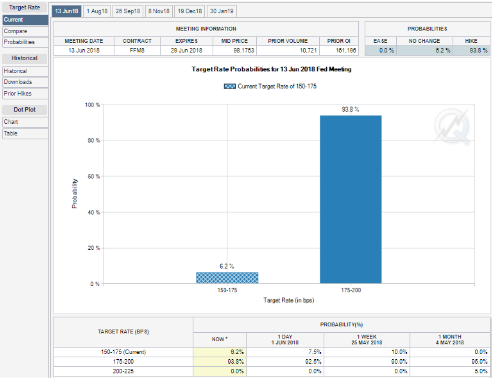The width and height of the screenshot is (492, 378).
Task: Click the 98.1763 mid price value
Action: 243,51
